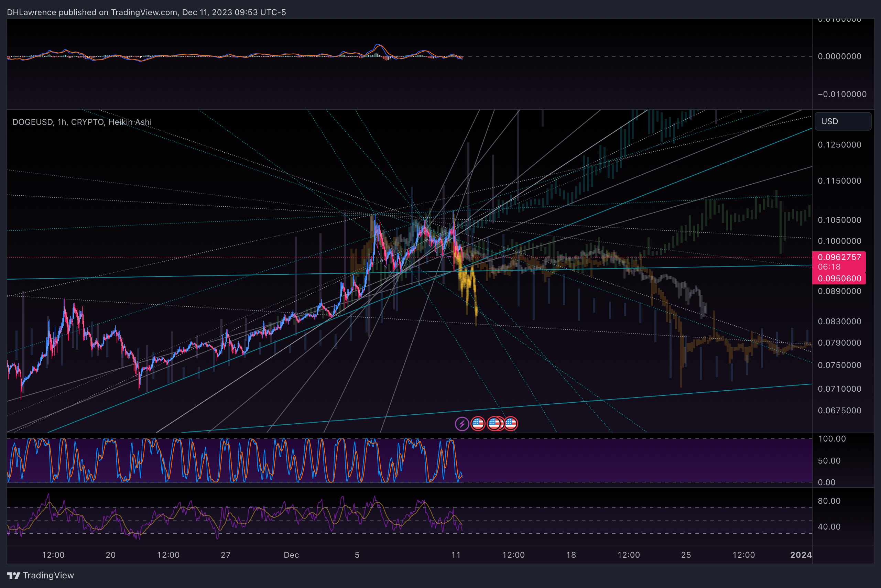Viewport: 881px width, 588px height.
Task: Click the 0.1250000 price axis label
Action: pos(839,145)
